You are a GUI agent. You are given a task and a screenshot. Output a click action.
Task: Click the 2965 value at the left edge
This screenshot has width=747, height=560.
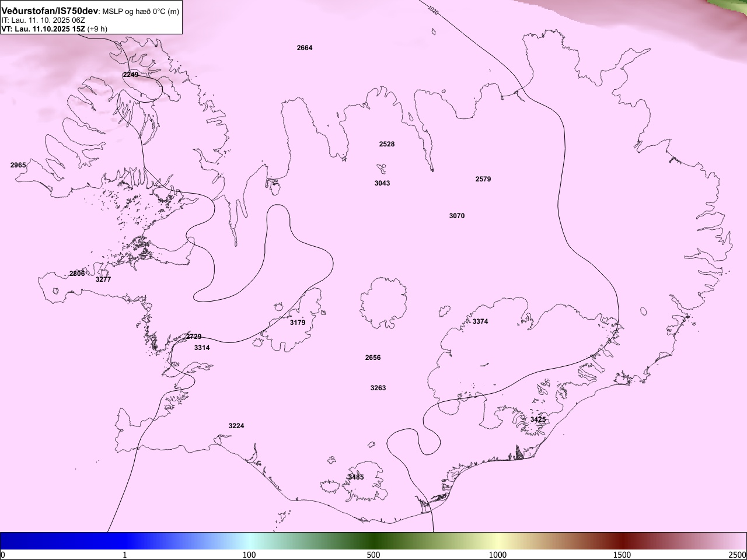tap(18, 165)
